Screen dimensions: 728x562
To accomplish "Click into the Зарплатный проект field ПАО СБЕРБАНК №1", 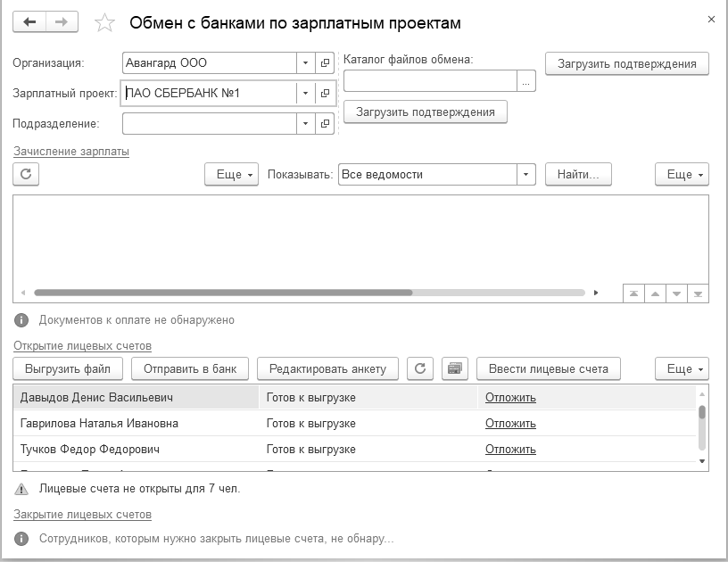I will pyautogui.click(x=210, y=93).
